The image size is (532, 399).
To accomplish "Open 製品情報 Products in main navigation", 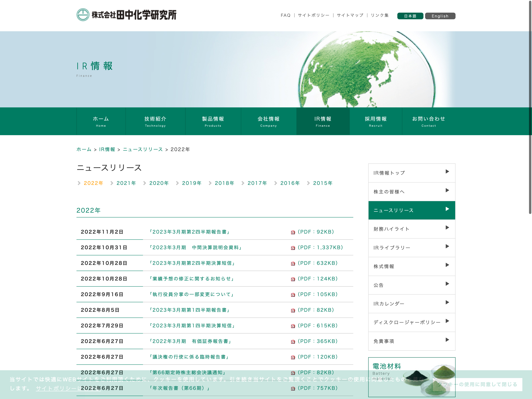I will [213, 121].
